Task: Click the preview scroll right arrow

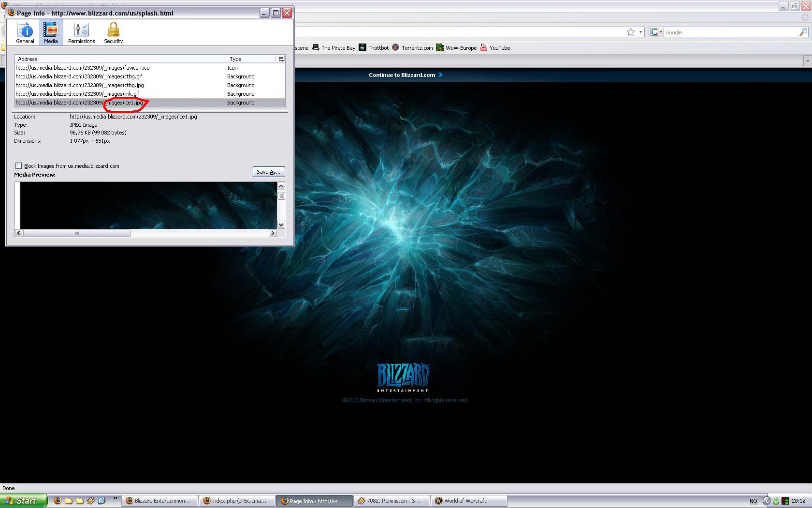Action: (273, 233)
